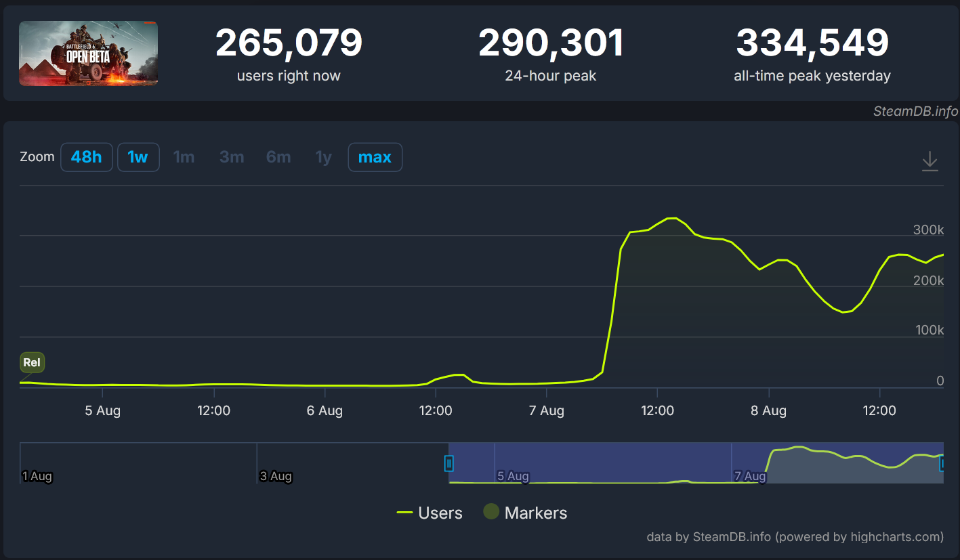Screen dimensions: 960x560
Task: Click the 1 Aug navigator label
Action: point(37,476)
